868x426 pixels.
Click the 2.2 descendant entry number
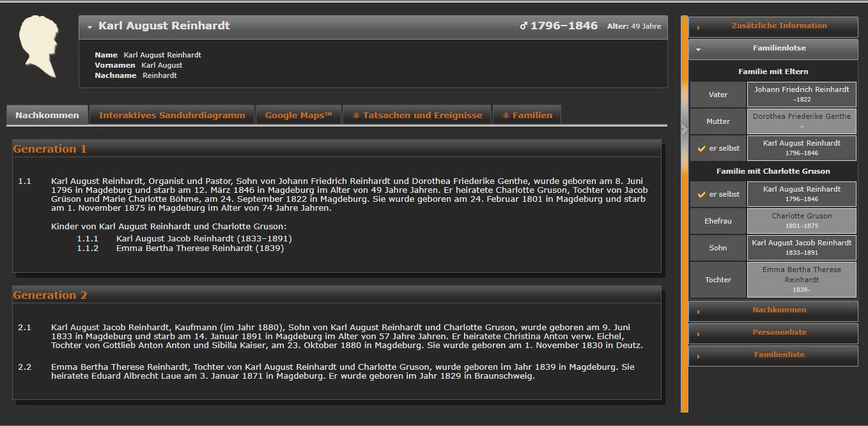24,367
